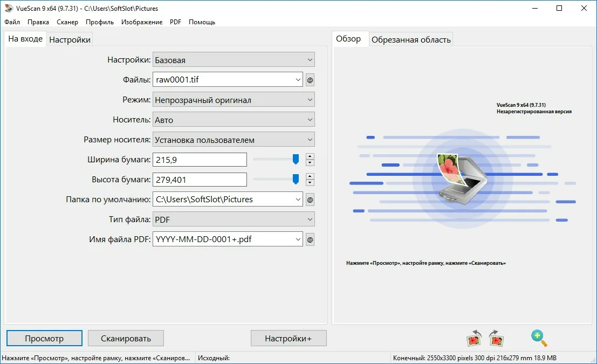Click the zoom-in magnifier icon
The height and width of the screenshot is (364, 597).
(539, 338)
